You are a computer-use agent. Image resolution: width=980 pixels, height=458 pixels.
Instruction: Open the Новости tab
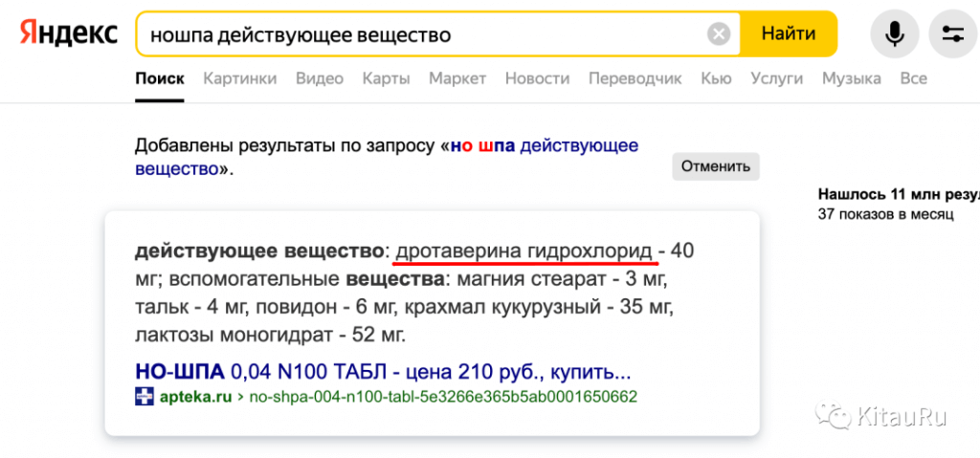coord(538,78)
